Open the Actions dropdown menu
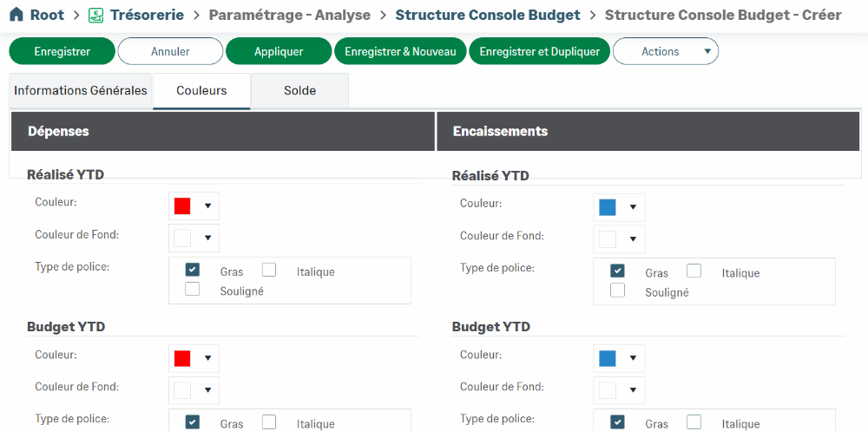Image resolution: width=868 pixels, height=431 pixels. pyautogui.click(x=665, y=51)
